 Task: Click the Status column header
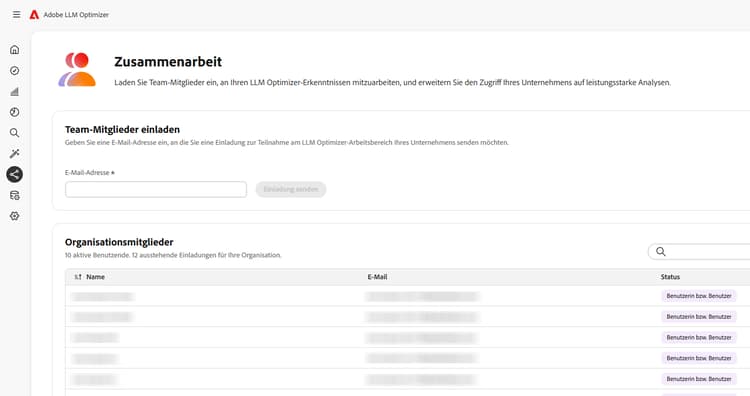coord(670,277)
